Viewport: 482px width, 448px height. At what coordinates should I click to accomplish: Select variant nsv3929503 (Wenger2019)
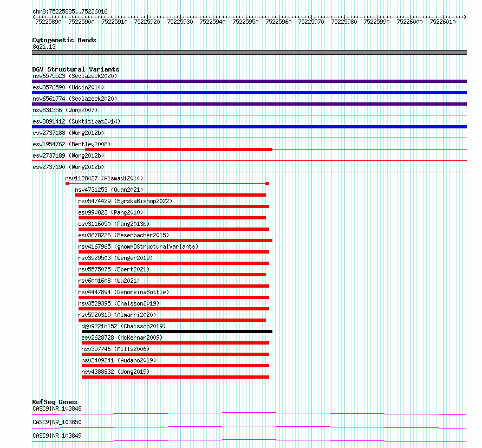click(x=115, y=258)
